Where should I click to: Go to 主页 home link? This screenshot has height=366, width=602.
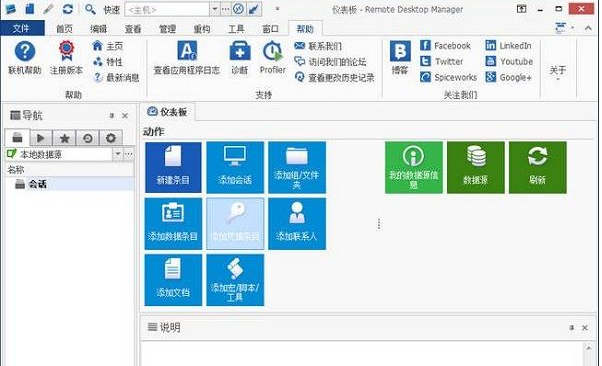point(108,46)
